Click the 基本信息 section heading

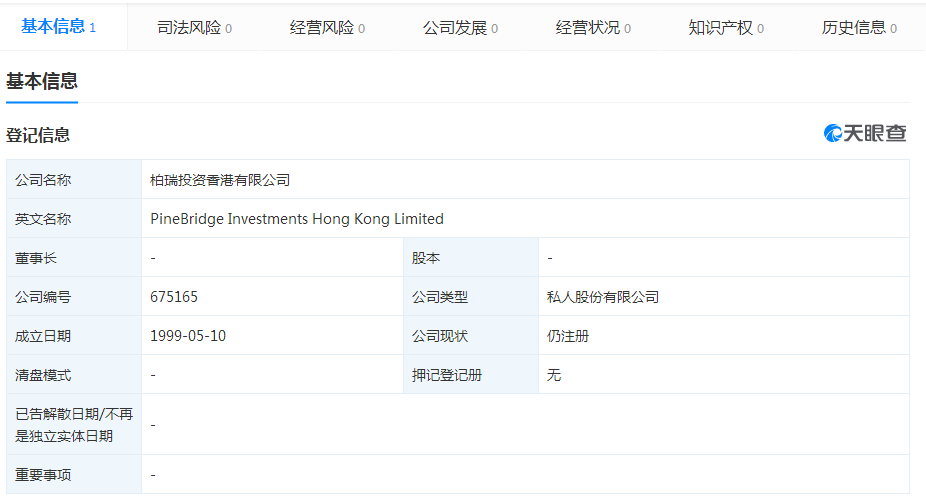point(42,81)
